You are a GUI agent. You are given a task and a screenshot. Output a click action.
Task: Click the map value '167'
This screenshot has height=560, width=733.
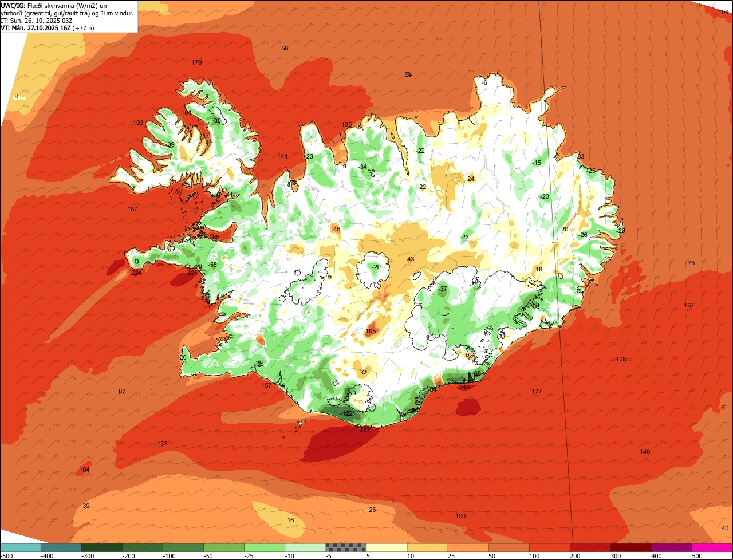(x=689, y=306)
